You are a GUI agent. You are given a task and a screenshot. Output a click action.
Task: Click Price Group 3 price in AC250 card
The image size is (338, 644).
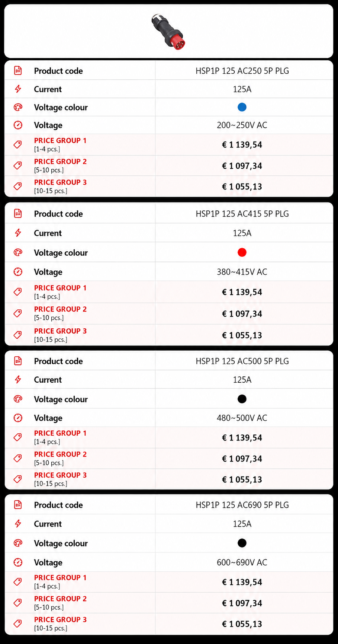point(242,186)
